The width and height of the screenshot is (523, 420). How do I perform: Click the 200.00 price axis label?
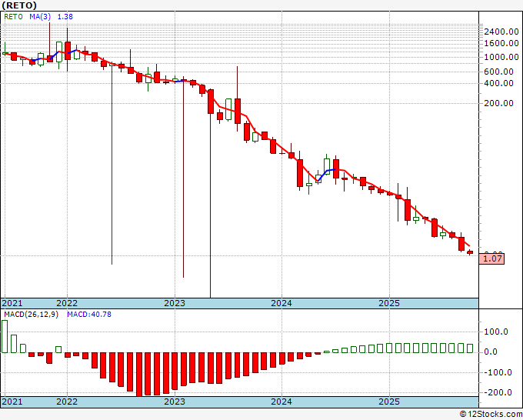click(x=498, y=103)
